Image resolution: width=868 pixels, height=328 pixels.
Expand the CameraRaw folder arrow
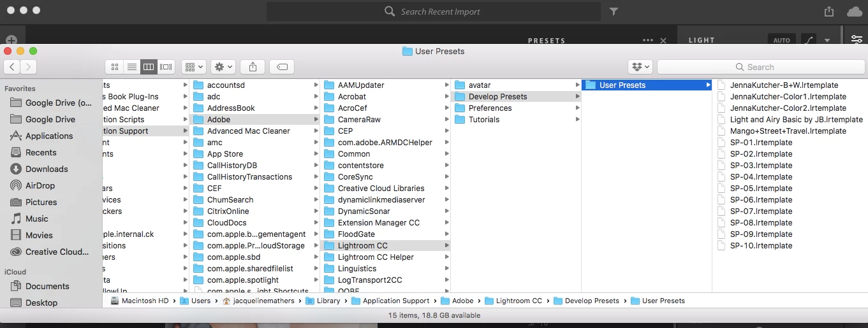pyautogui.click(x=446, y=119)
